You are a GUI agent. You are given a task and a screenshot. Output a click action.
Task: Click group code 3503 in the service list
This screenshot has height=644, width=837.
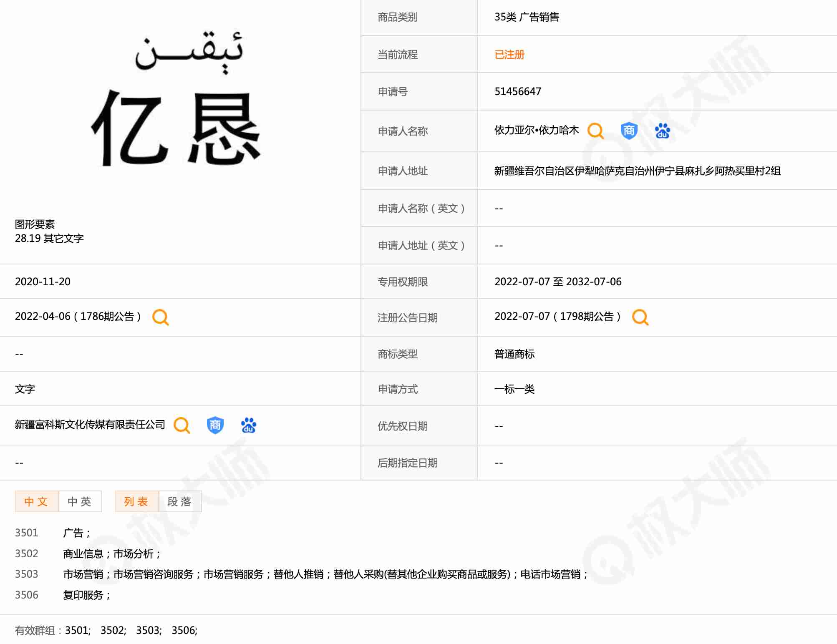coord(27,574)
